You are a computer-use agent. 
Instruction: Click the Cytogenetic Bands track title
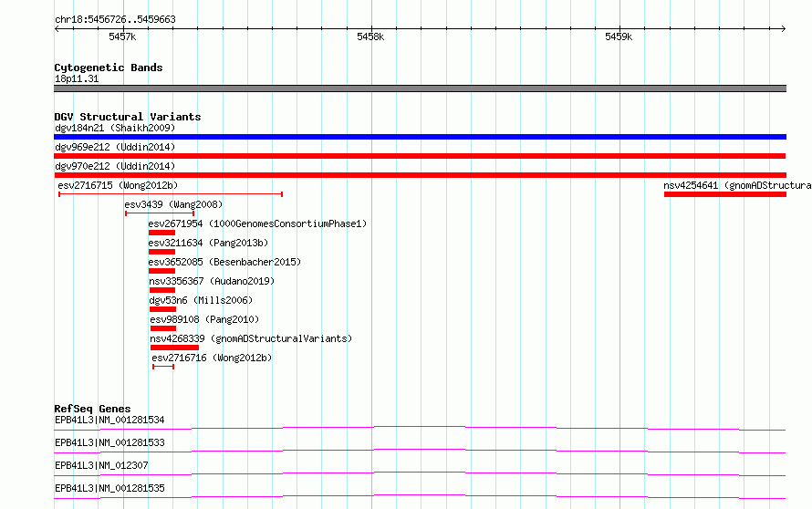(109, 68)
